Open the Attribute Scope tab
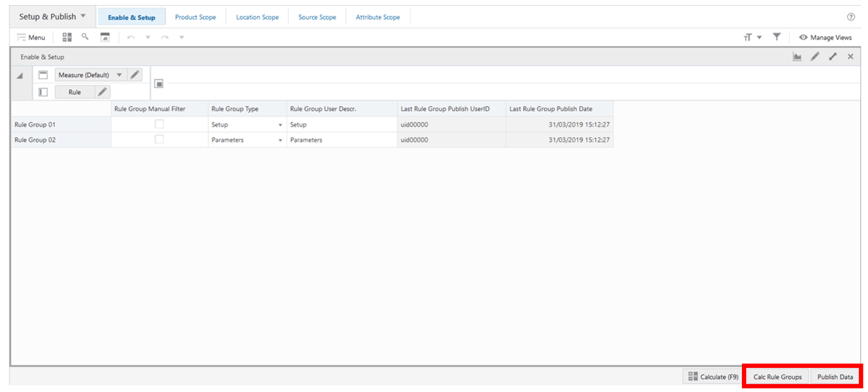 [x=378, y=17]
